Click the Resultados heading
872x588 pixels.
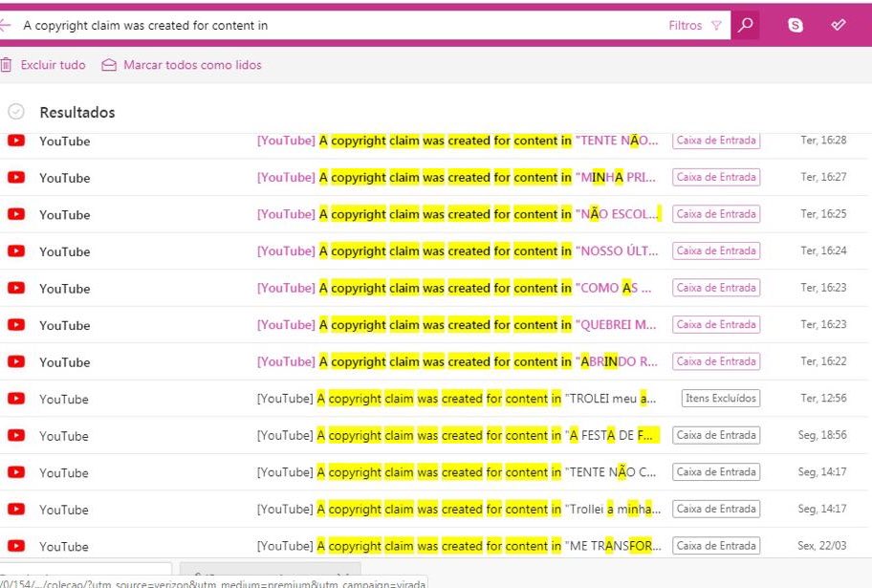77,113
